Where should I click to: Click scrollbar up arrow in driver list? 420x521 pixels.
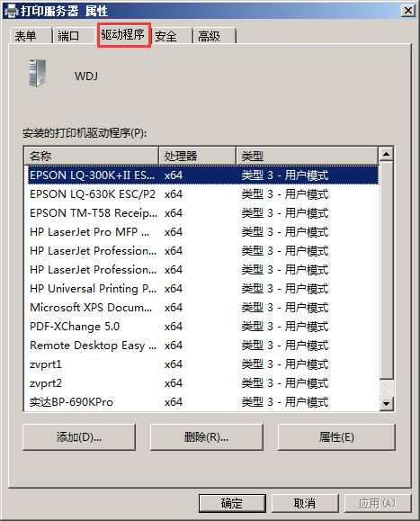(386, 154)
